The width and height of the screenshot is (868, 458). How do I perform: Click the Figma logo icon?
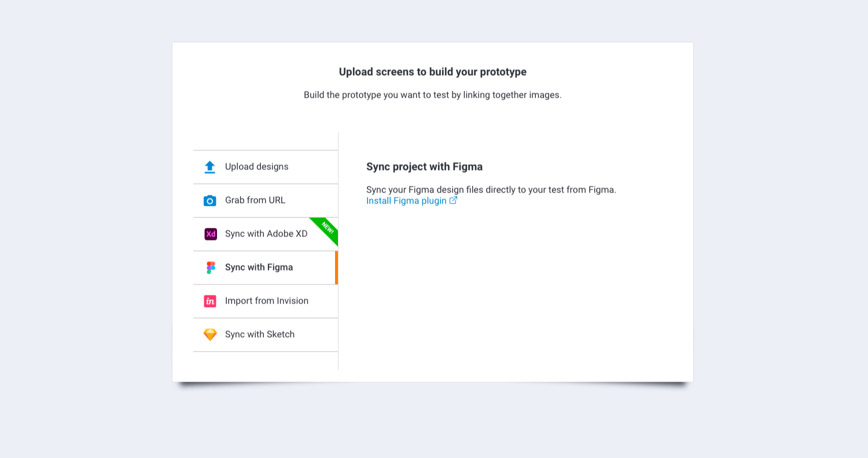pos(211,268)
